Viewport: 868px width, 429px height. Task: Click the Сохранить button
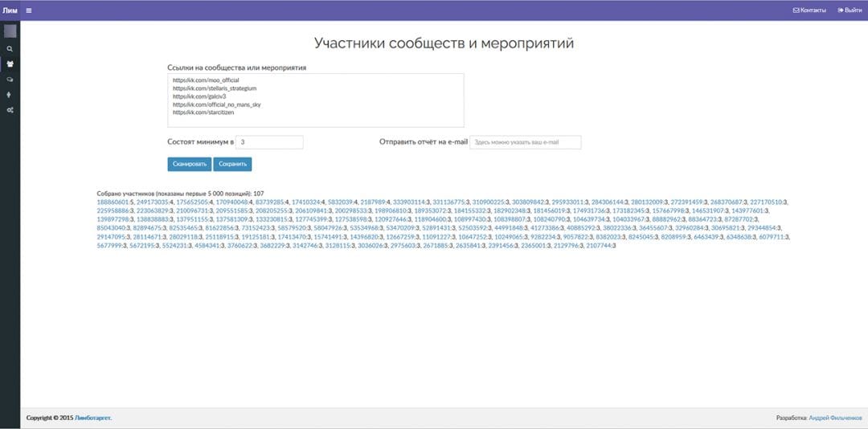tap(232, 164)
